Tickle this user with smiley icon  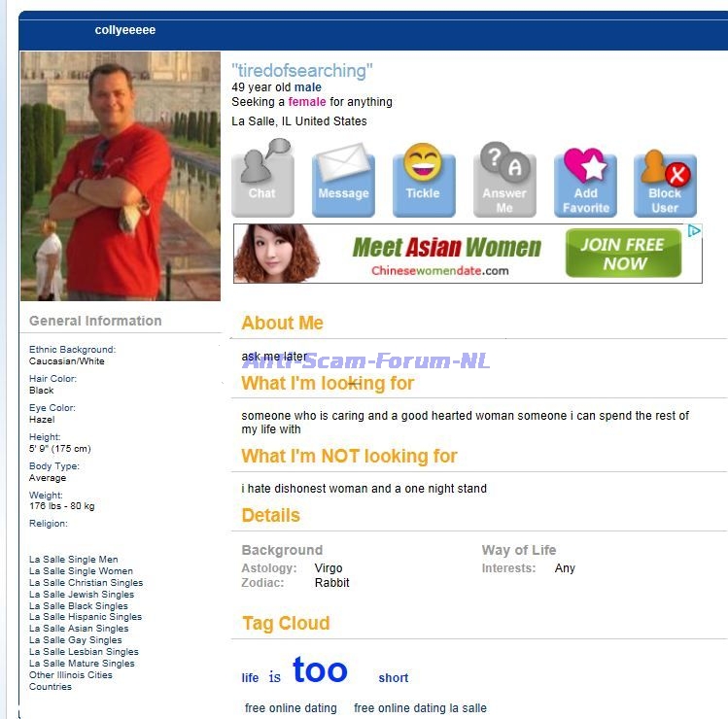(x=424, y=180)
